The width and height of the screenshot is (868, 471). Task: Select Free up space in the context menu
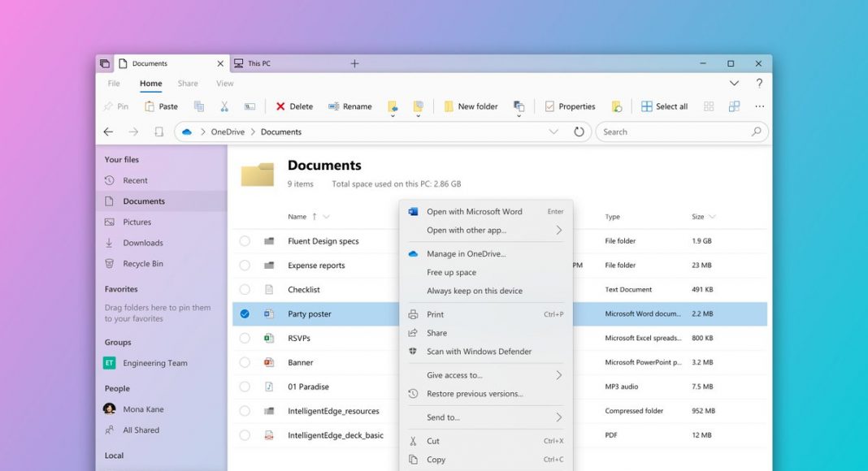(x=486, y=272)
